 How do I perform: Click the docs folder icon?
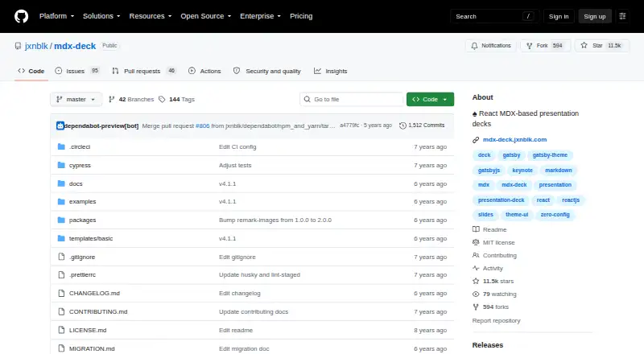coord(61,183)
